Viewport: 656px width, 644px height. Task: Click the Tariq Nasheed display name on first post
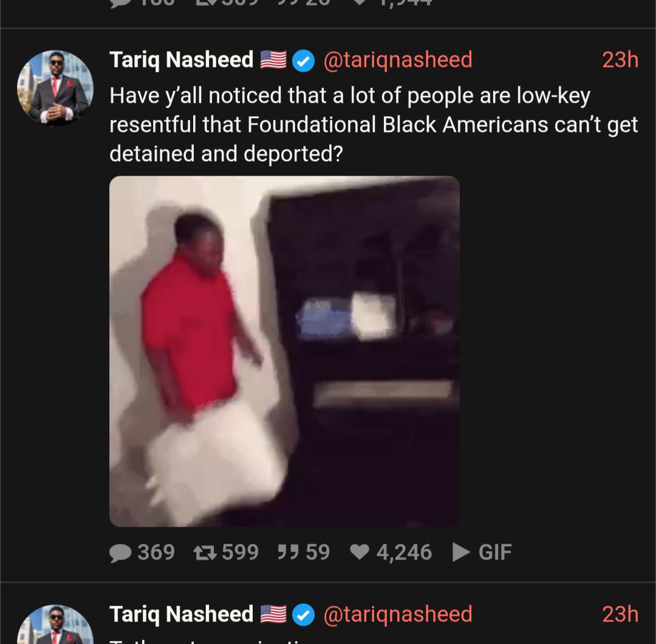[181, 60]
